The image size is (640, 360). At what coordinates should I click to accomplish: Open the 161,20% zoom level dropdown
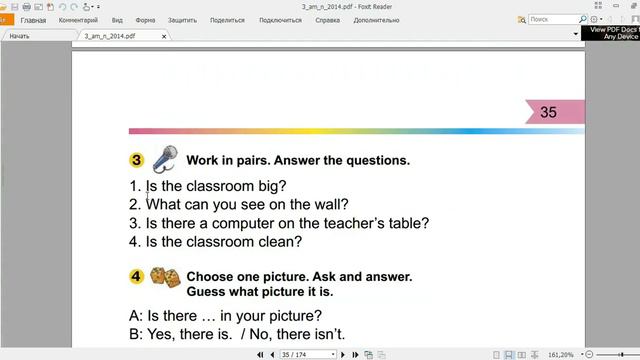[566, 355]
